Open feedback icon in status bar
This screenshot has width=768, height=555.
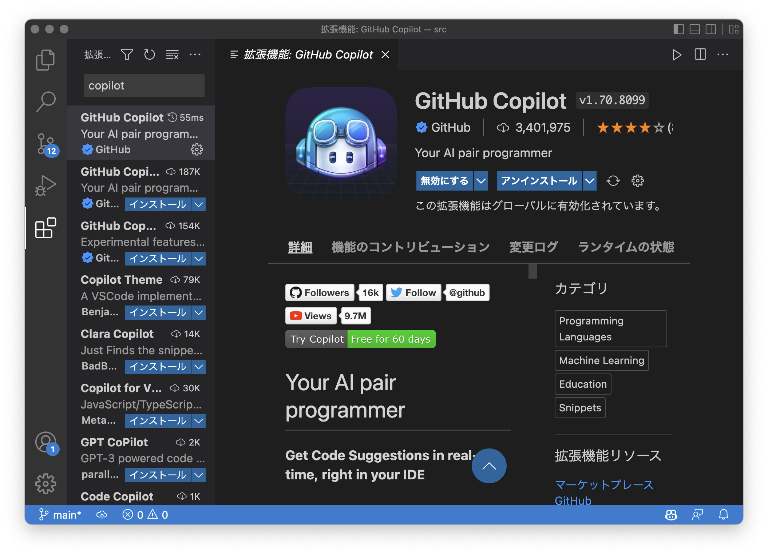point(697,515)
